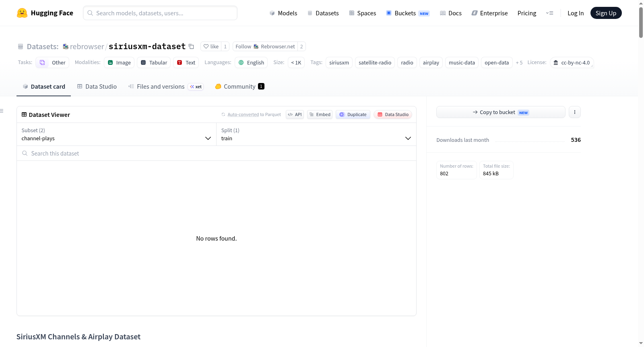Click the follower count 2
The width and height of the screenshot is (644, 347).
301,46
